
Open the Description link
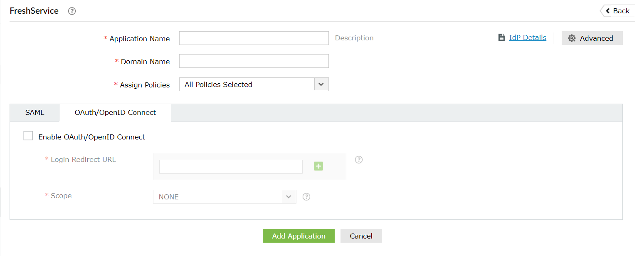[354, 38]
